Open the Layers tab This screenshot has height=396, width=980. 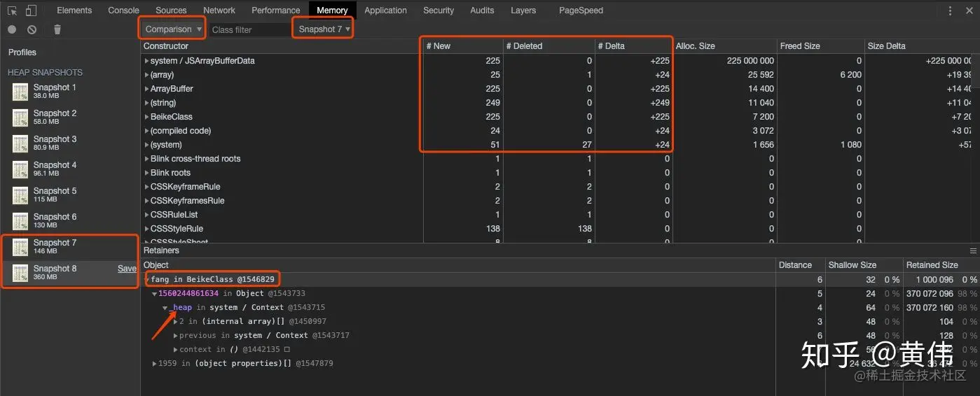point(523,10)
